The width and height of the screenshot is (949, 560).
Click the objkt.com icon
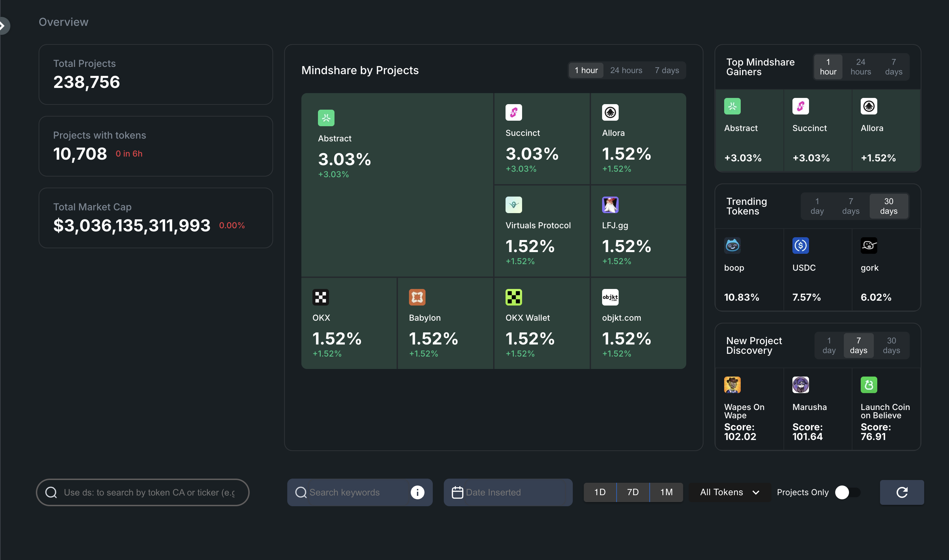click(610, 297)
